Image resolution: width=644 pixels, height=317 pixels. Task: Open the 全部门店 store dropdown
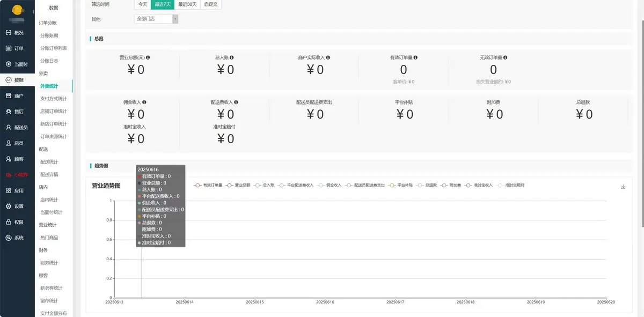pos(156,19)
